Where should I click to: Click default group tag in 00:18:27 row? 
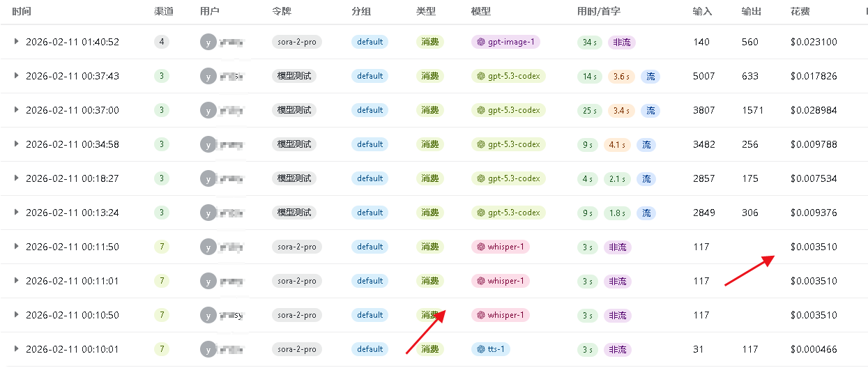(370, 178)
